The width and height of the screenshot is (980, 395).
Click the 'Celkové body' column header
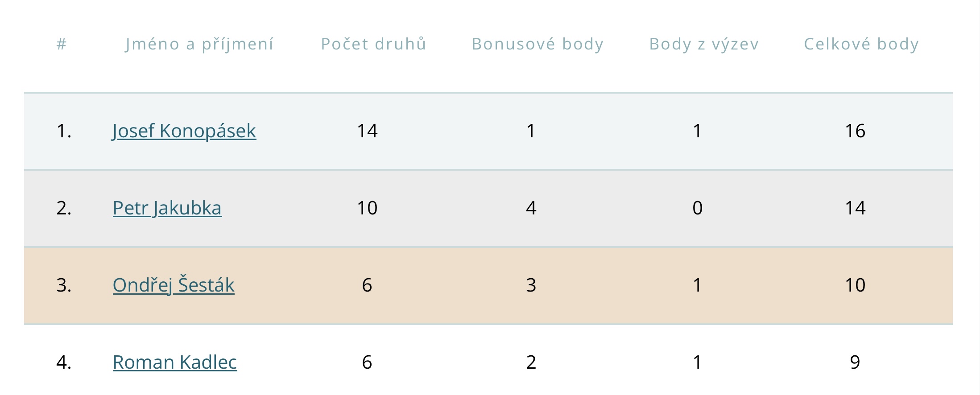[x=861, y=44]
